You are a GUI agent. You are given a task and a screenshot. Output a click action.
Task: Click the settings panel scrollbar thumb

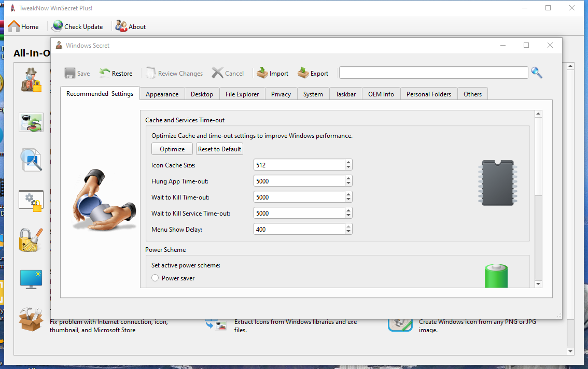coord(538,157)
